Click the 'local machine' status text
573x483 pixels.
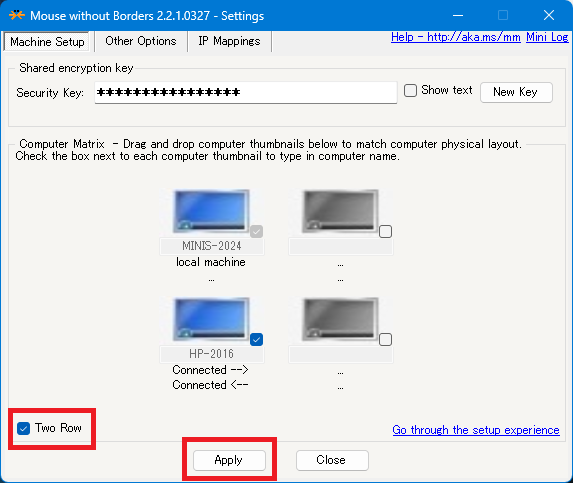(x=211, y=262)
